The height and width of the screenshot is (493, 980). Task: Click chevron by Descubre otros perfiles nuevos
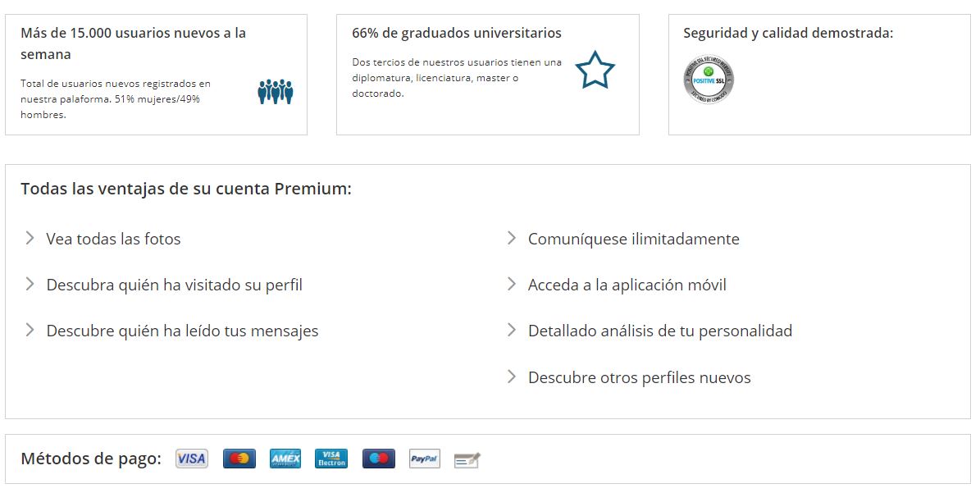(x=511, y=377)
